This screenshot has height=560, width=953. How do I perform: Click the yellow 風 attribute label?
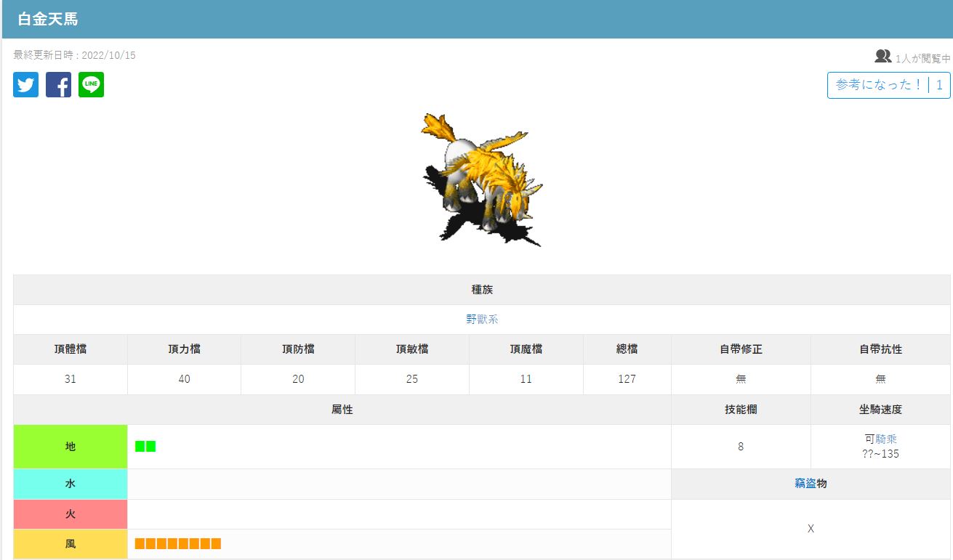click(71, 544)
